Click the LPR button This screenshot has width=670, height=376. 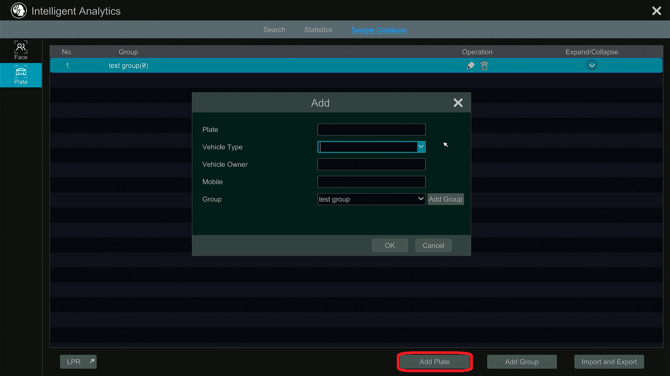(78, 361)
